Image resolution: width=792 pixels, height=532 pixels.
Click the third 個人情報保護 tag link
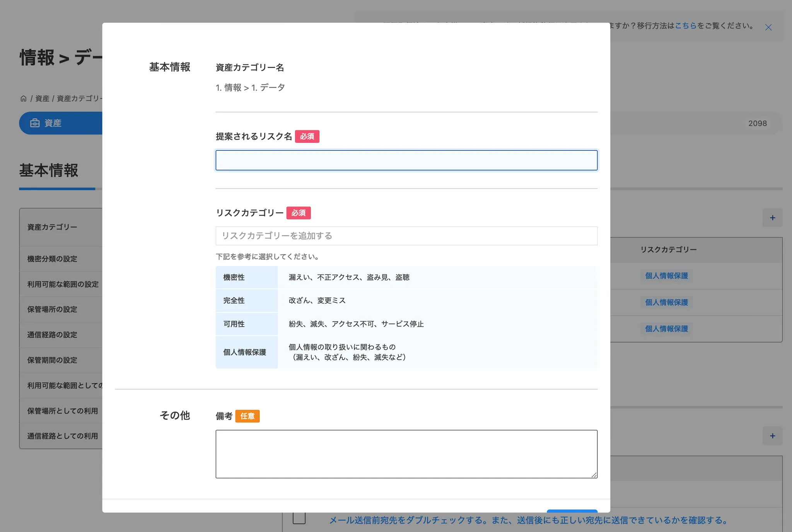[666, 329]
